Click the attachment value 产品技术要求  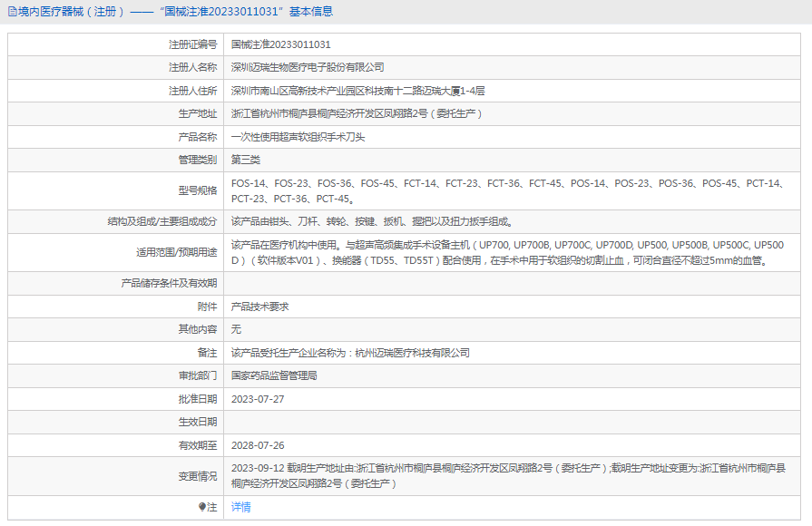click(x=260, y=307)
